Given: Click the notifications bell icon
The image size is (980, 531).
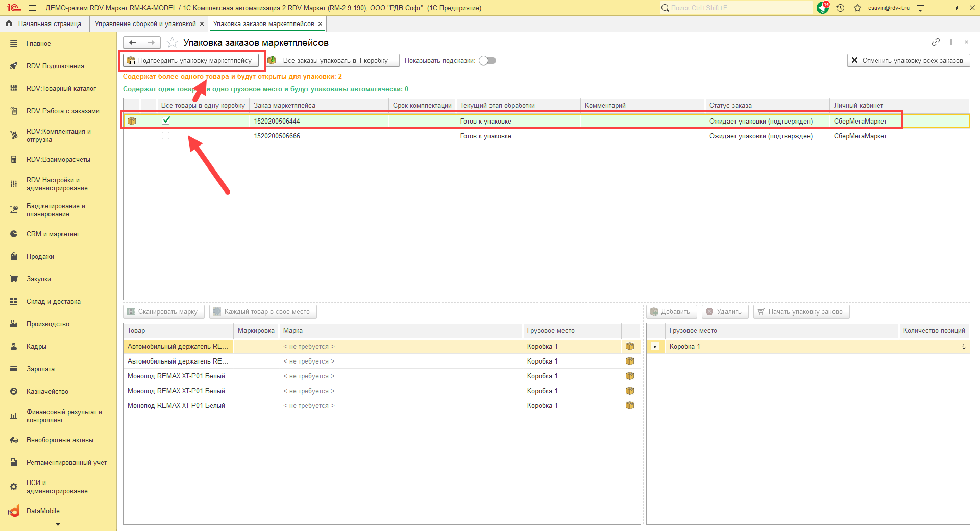Looking at the screenshot, I should tap(822, 8).
